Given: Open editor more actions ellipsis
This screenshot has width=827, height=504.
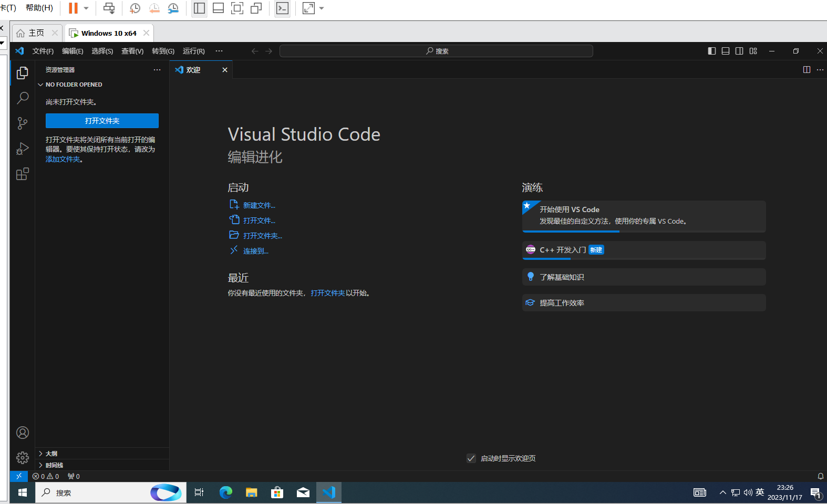Looking at the screenshot, I should pyautogui.click(x=820, y=69).
